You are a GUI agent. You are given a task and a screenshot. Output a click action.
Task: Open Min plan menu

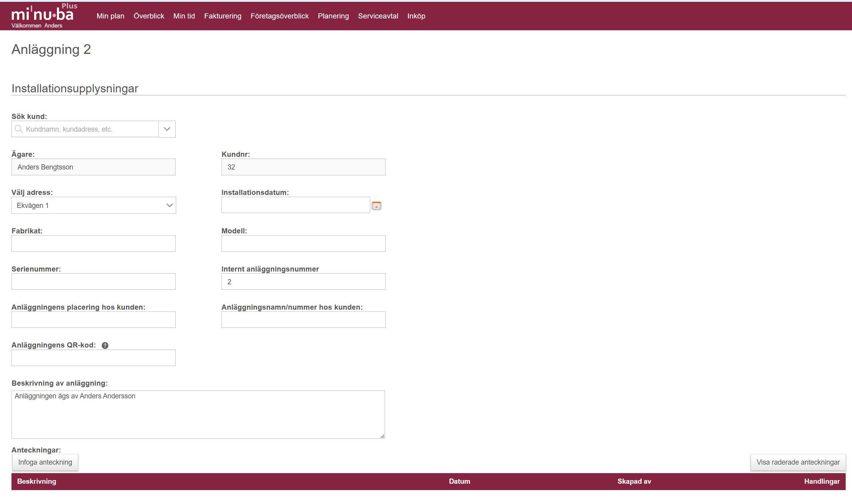point(110,16)
